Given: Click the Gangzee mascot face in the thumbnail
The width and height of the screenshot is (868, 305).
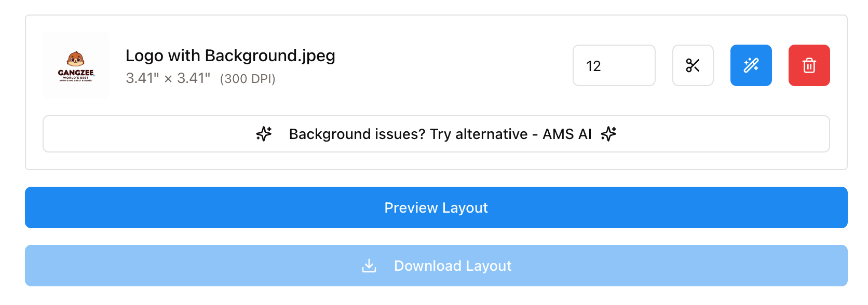Looking at the screenshot, I should point(76,58).
